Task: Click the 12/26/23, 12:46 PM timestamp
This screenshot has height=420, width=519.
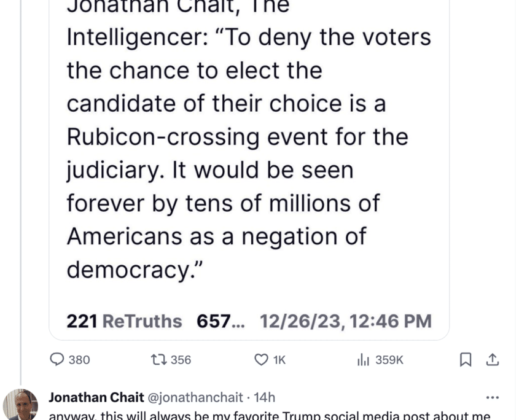Action: pos(345,321)
